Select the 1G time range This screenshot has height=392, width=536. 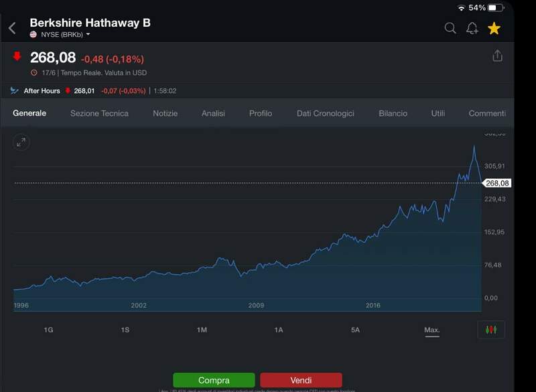click(x=48, y=330)
